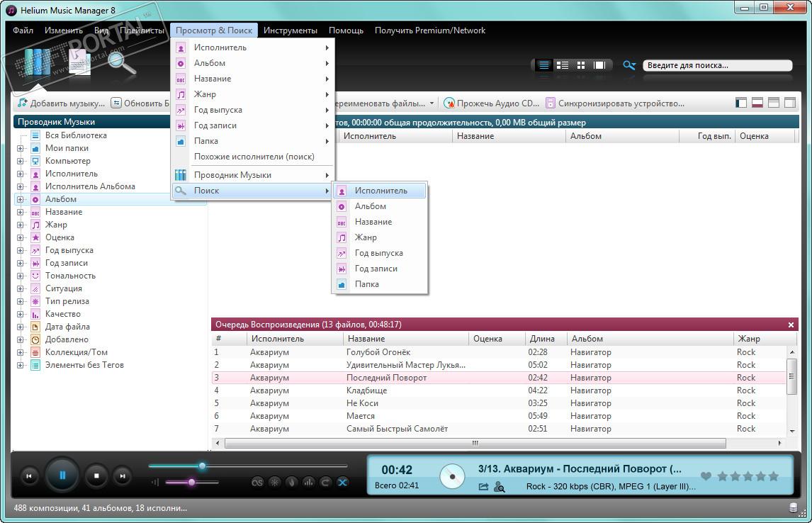Viewport: 812px width, 523px height.
Task: Click the flame icon in player controls
Action: (291, 483)
